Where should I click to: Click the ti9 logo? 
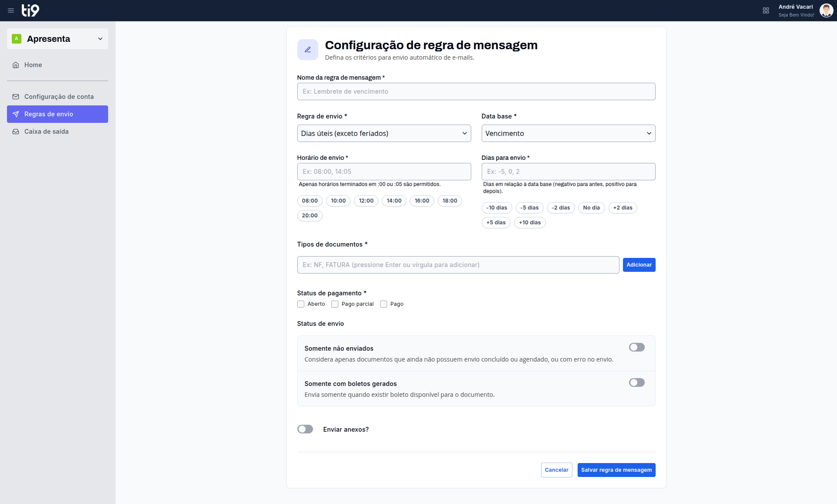click(x=31, y=10)
